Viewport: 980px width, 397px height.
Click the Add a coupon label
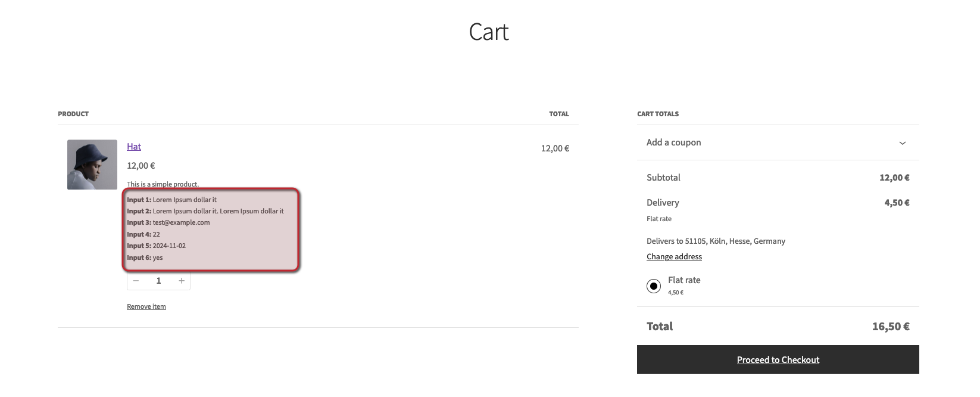[x=673, y=142]
